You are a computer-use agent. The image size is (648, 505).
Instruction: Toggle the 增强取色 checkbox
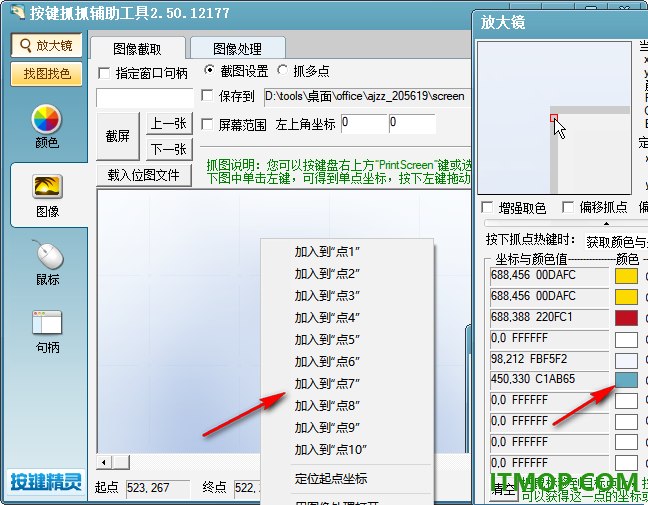[x=487, y=207]
